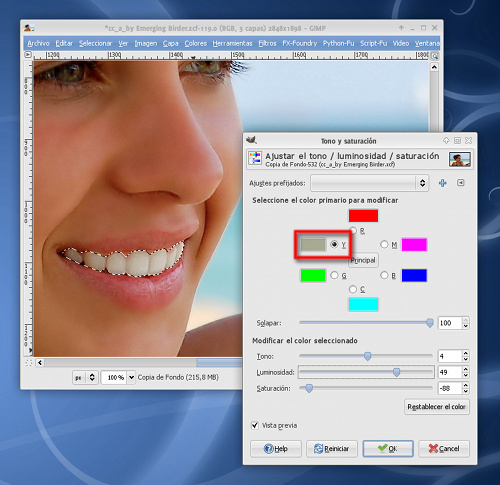
Task: Maximize the Tono y saturación dialog
Action: coord(457,141)
